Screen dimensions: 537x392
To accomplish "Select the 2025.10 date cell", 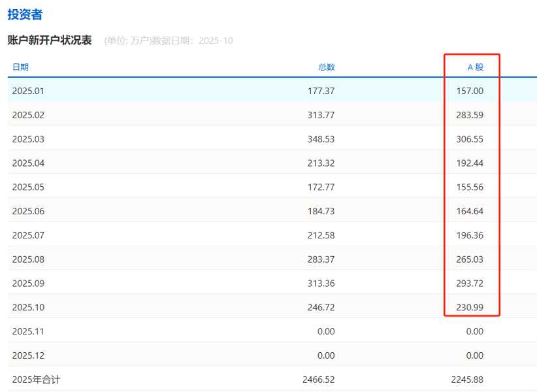I will coord(28,308).
